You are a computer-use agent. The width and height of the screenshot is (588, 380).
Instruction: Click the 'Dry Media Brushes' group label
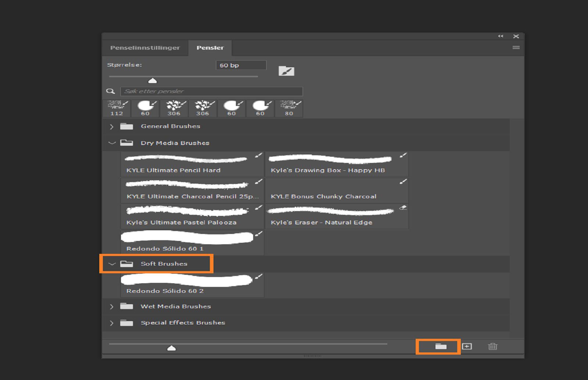tap(175, 143)
